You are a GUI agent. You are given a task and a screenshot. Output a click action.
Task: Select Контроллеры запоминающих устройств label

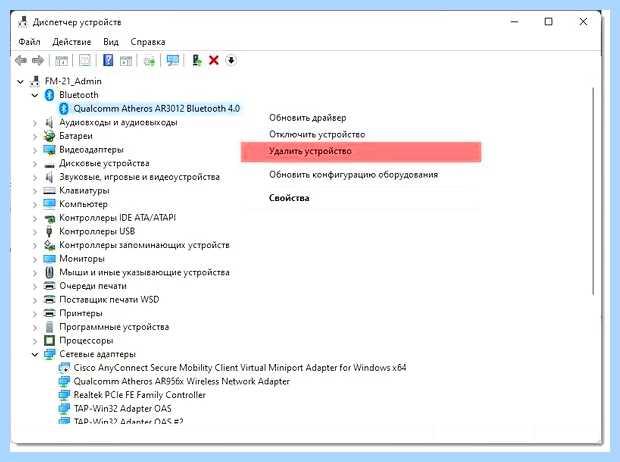(x=144, y=245)
